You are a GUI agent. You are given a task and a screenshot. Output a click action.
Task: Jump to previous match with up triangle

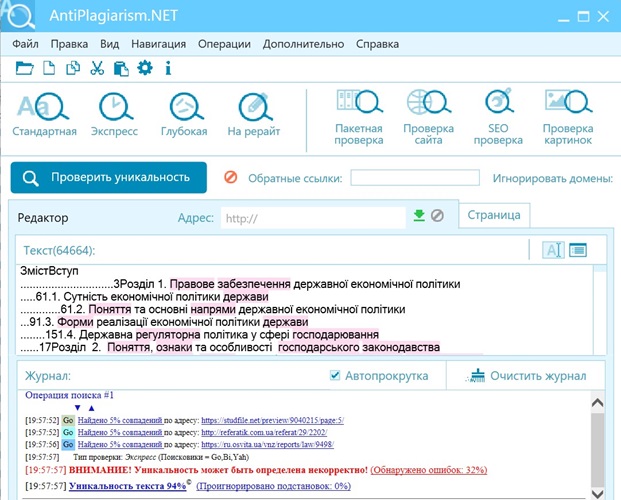[91, 408]
